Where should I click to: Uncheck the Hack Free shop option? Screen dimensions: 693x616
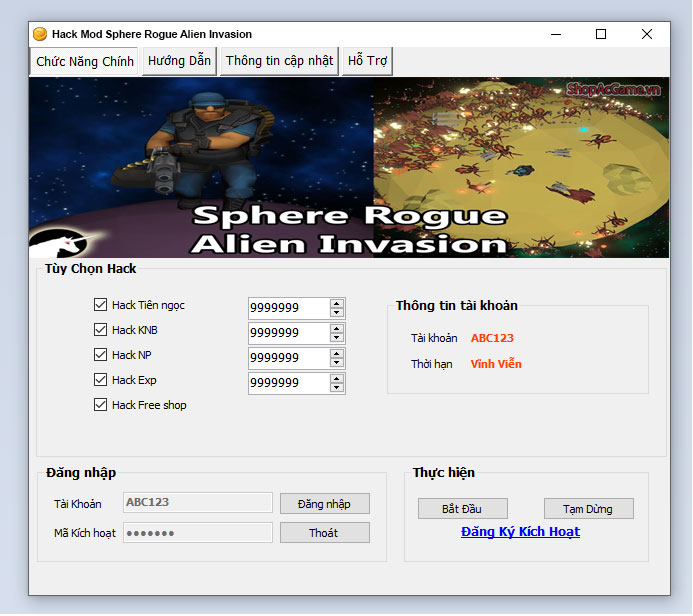click(x=100, y=405)
